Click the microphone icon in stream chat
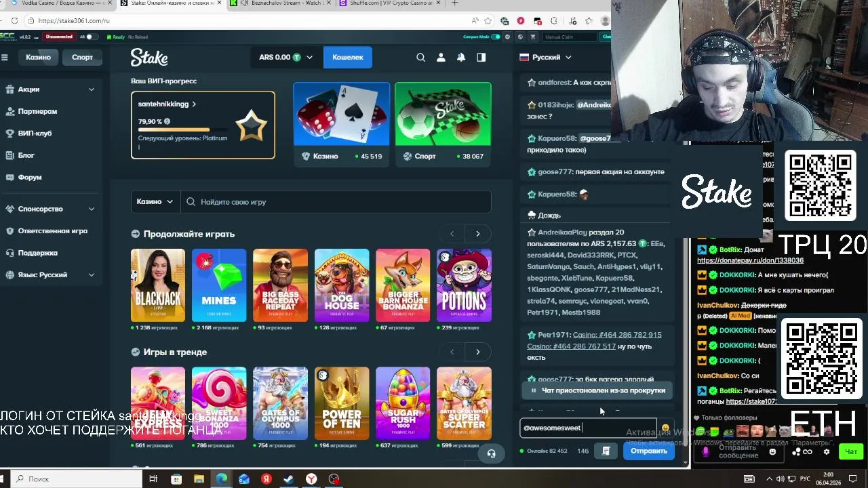This screenshot has height=488, width=868. pyautogui.click(x=705, y=452)
